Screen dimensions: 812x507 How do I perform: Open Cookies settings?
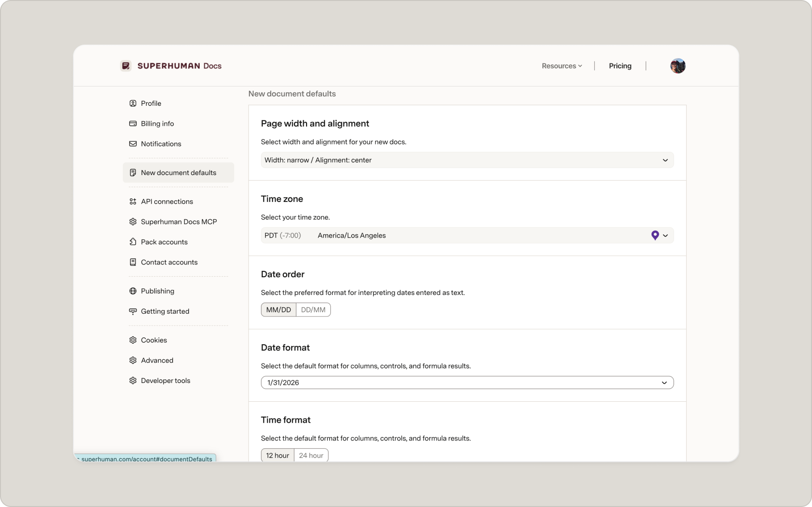tap(154, 340)
